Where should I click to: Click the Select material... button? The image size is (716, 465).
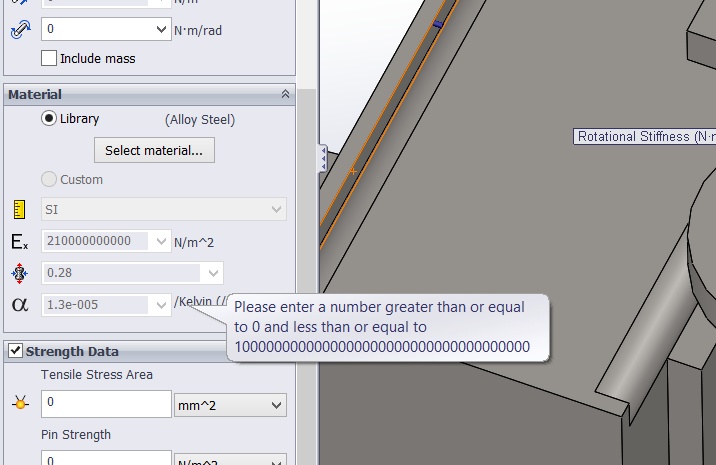pyautogui.click(x=154, y=150)
